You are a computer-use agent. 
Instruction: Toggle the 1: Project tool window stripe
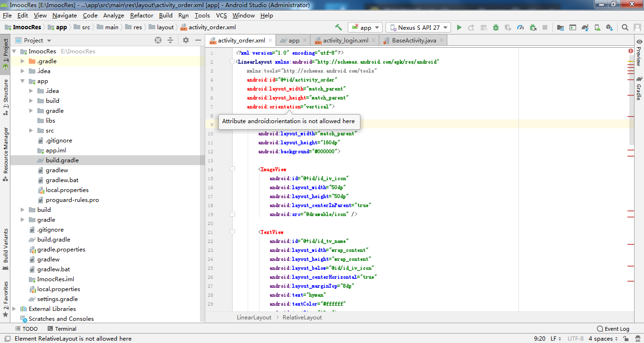(x=5, y=54)
